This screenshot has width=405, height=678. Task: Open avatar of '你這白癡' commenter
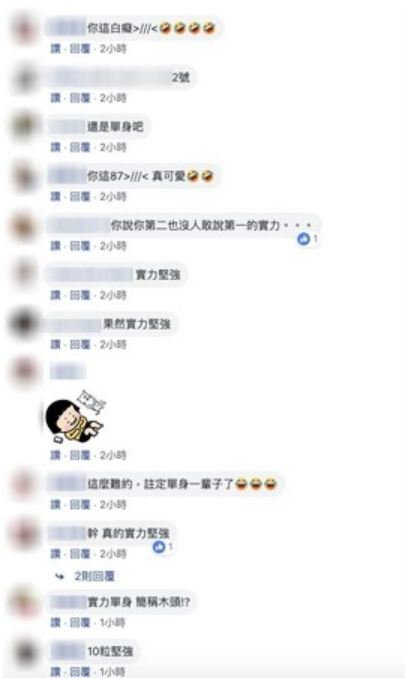point(25,29)
